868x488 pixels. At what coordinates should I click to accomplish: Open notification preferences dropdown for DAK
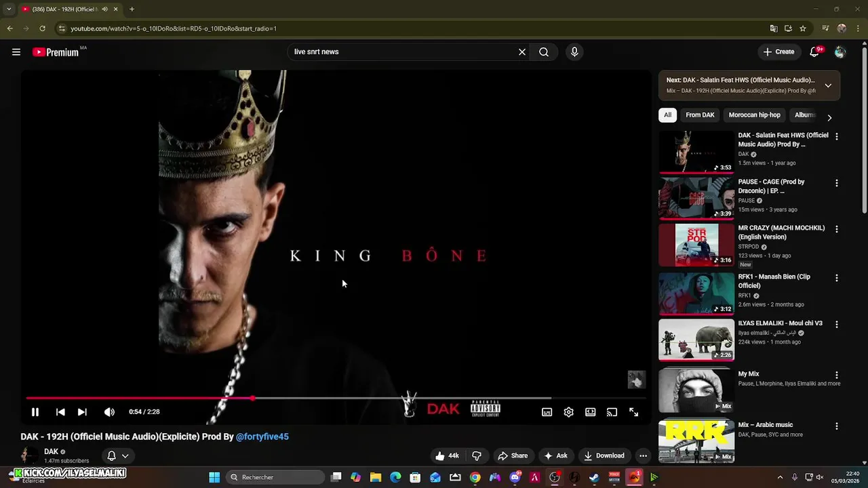coord(118,456)
